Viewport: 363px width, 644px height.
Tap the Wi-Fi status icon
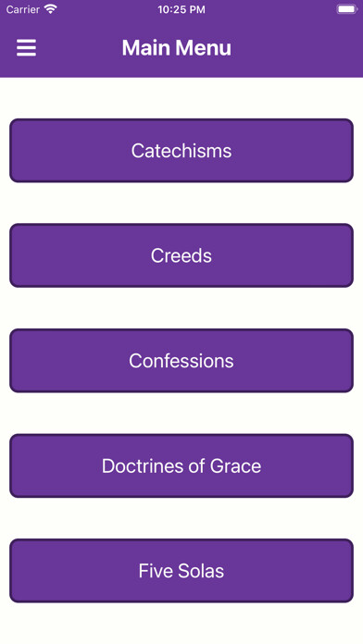coord(51,9)
